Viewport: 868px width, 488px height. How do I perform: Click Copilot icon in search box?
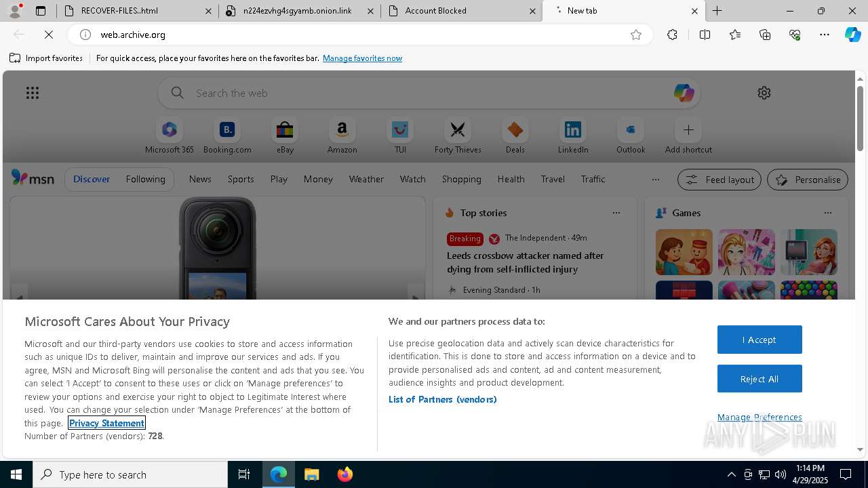click(x=684, y=93)
